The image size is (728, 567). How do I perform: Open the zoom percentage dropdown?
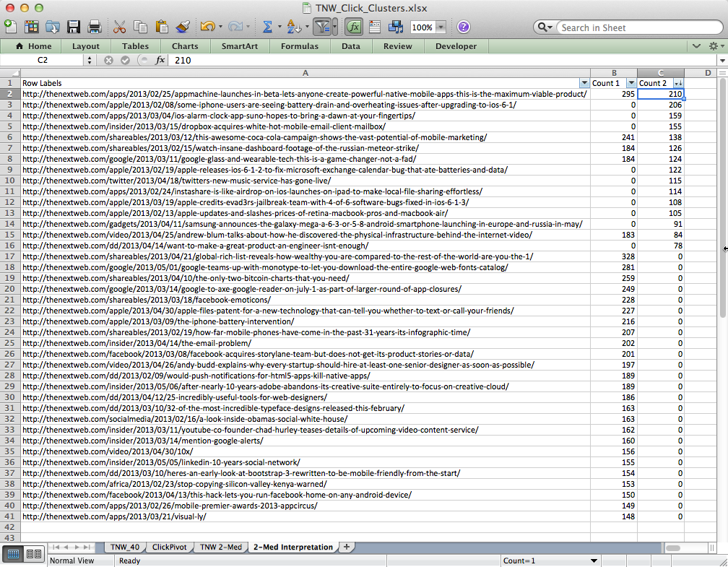(441, 27)
